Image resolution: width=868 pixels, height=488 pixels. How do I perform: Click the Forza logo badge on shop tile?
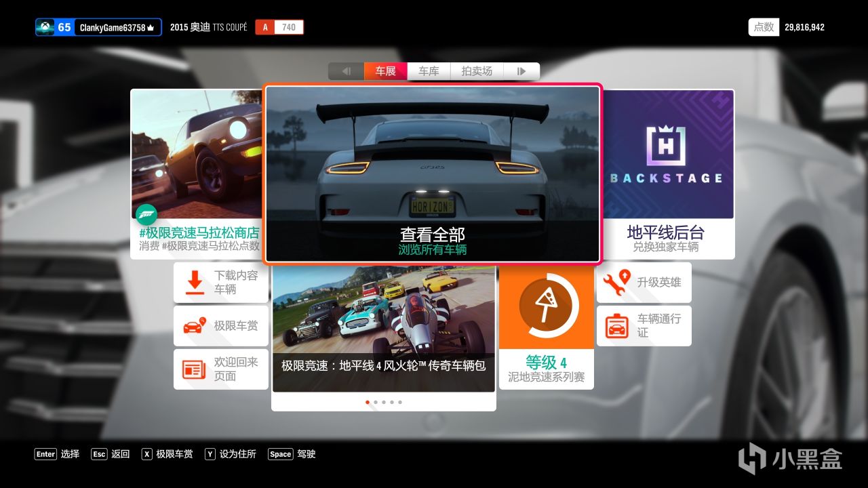(x=146, y=215)
